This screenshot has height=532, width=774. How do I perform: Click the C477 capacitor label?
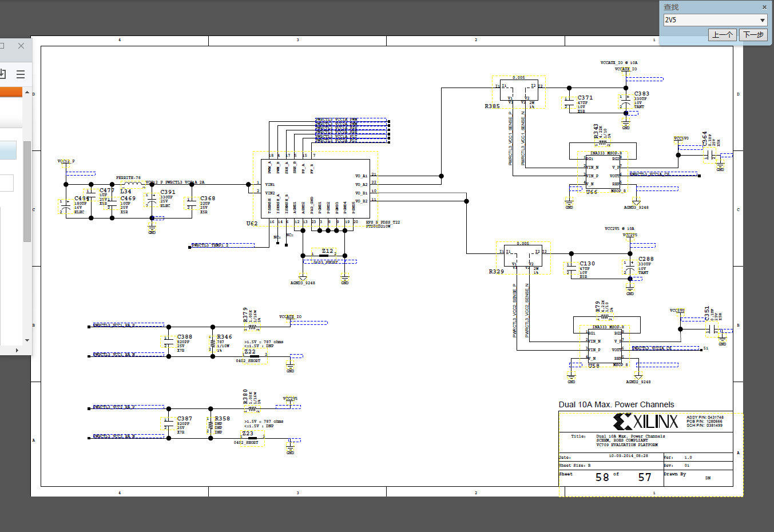coord(107,190)
